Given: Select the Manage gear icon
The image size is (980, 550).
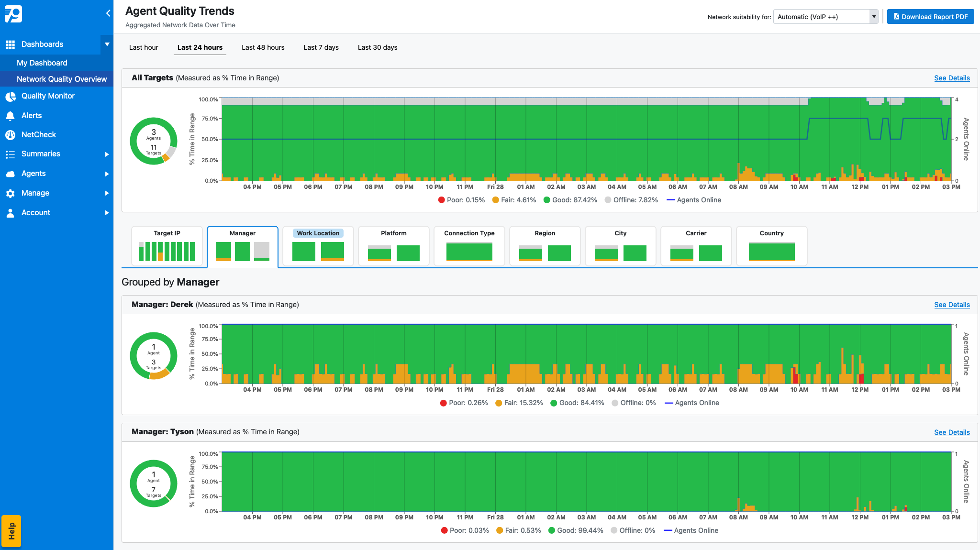Looking at the screenshot, I should [x=11, y=193].
